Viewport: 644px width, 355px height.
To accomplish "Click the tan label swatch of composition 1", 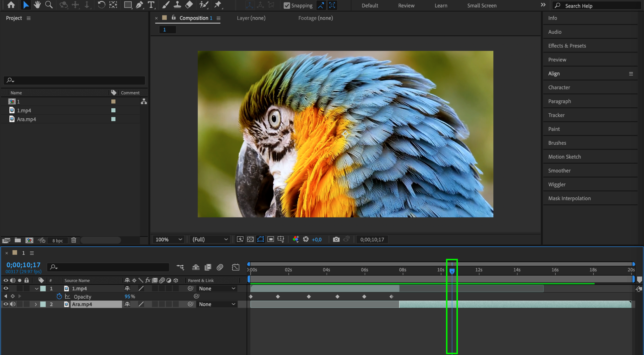I will (113, 102).
